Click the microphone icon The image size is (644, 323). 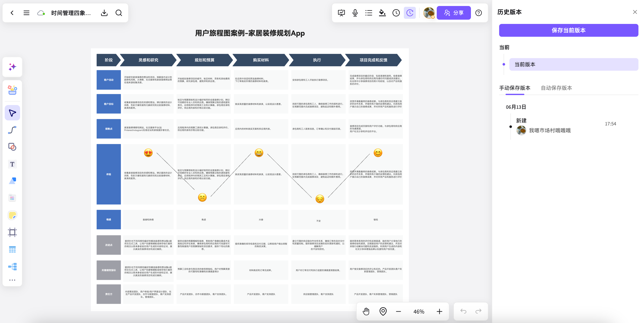[x=355, y=13]
